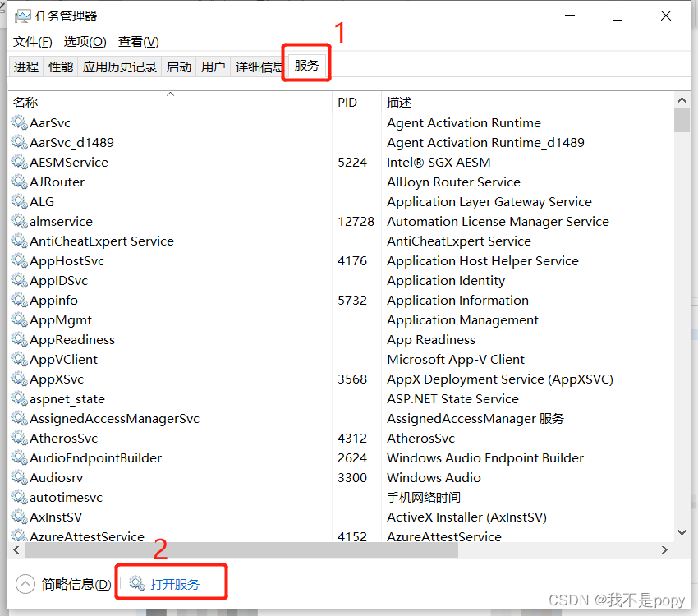Click the gear icon for AarSvc_d1489
Image resolution: width=698 pixels, height=616 pixels.
[20, 142]
